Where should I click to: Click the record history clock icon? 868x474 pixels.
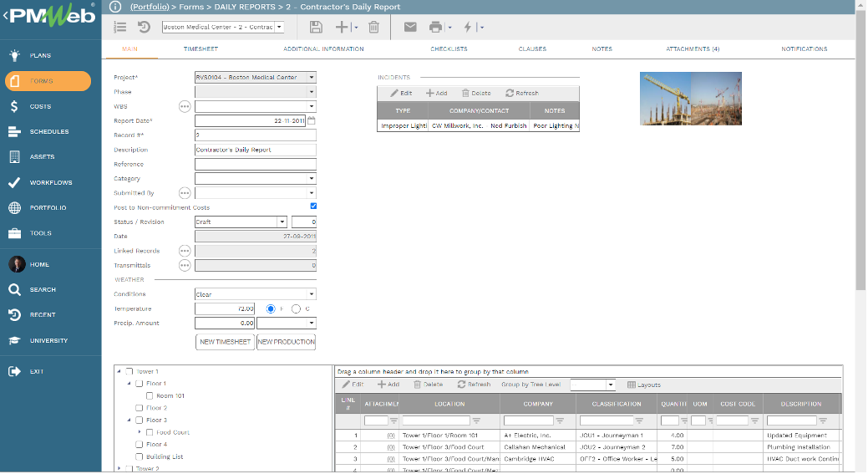pyautogui.click(x=144, y=27)
